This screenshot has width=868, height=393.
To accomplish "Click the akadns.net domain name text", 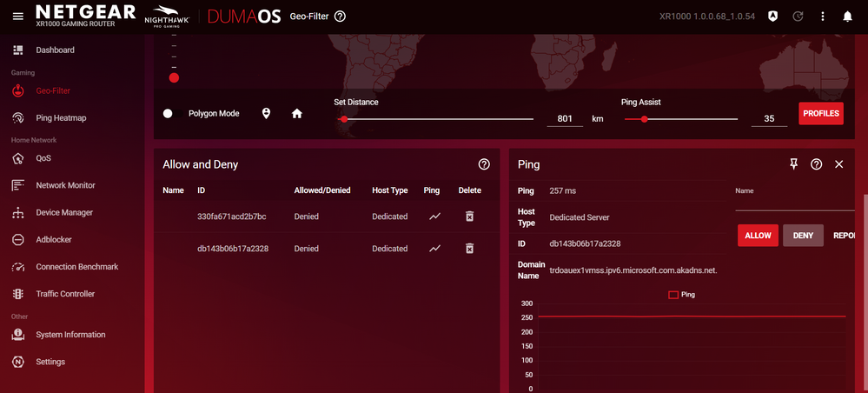I will click(x=633, y=270).
